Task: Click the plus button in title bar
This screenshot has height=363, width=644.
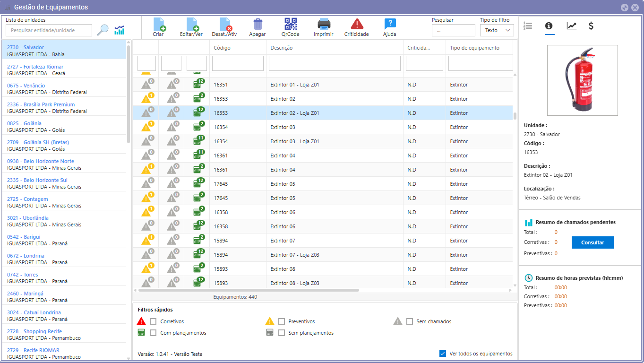Action: pyautogui.click(x=625, y=7)
